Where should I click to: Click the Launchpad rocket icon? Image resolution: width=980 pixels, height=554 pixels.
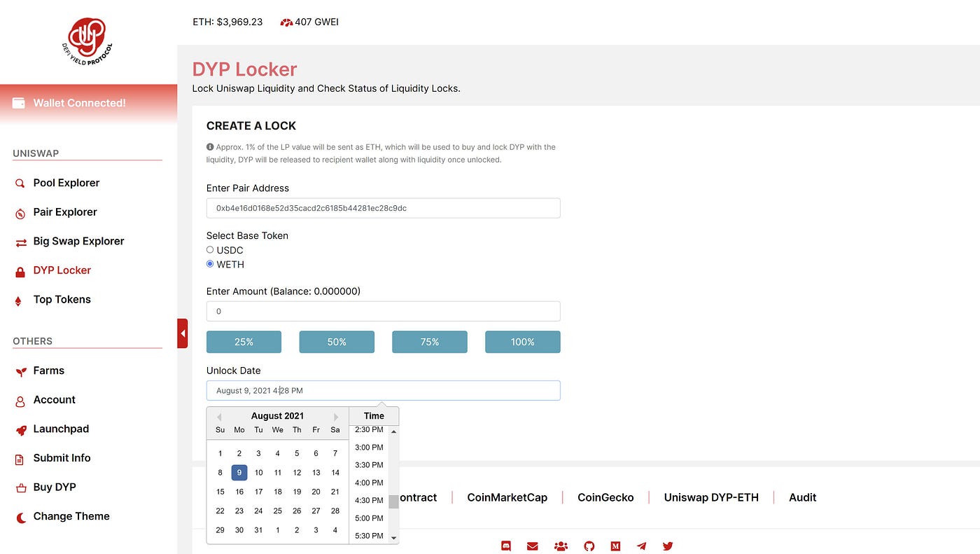click(x=20, y=430)
